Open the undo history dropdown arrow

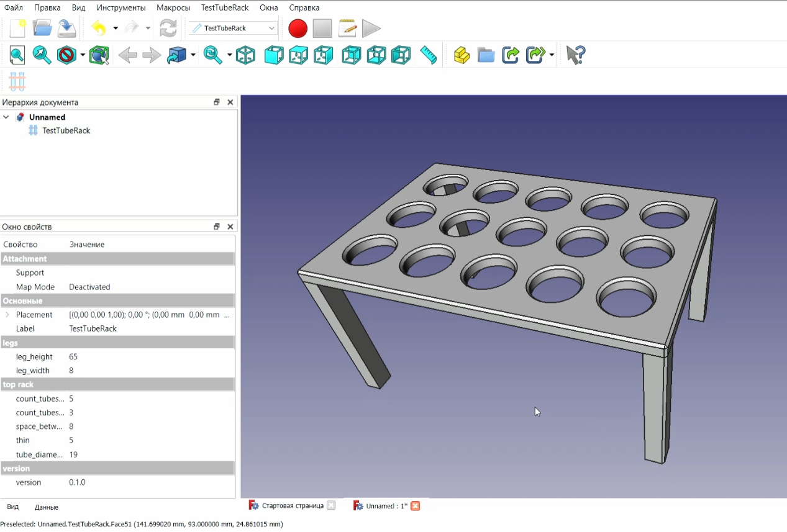click(116, 28)
